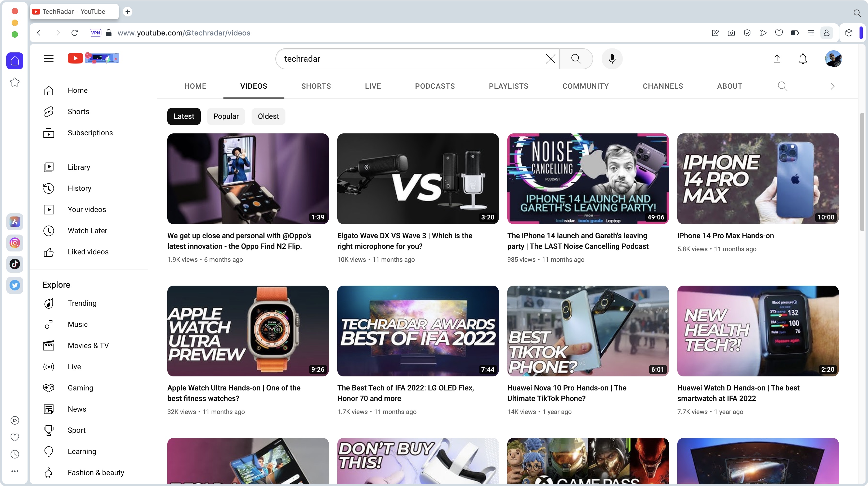Click the browser address bar URL

pyautogui.click(x=184, y=33)
